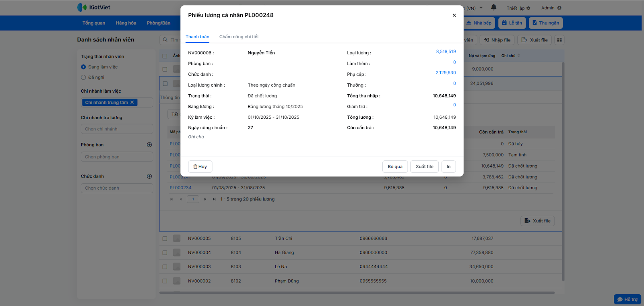Tick the checkbox for employee NV000004
This screenshot has width=644, height=306.
pyautogui.click(x=165, y=253)
